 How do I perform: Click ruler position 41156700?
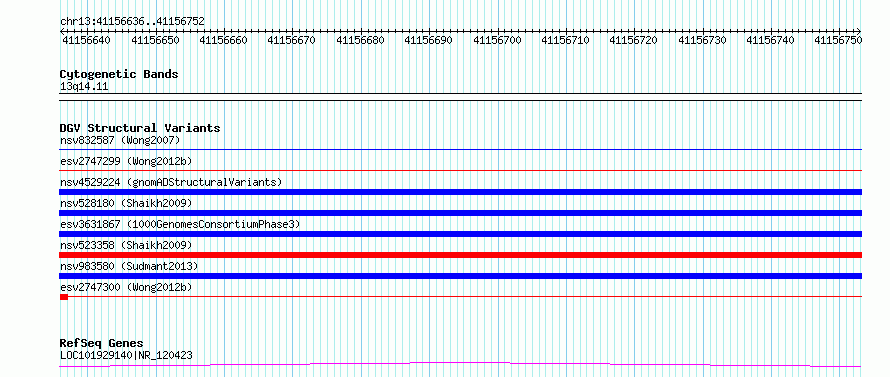pos(497,40)
